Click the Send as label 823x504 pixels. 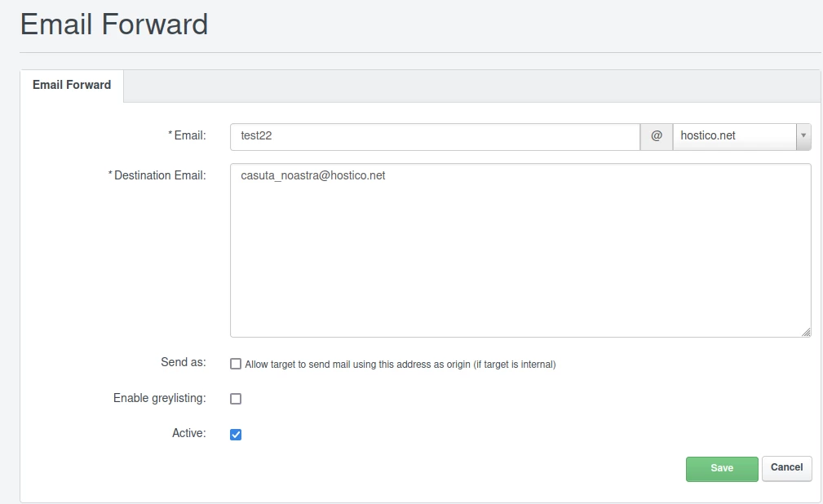point(181,363)
